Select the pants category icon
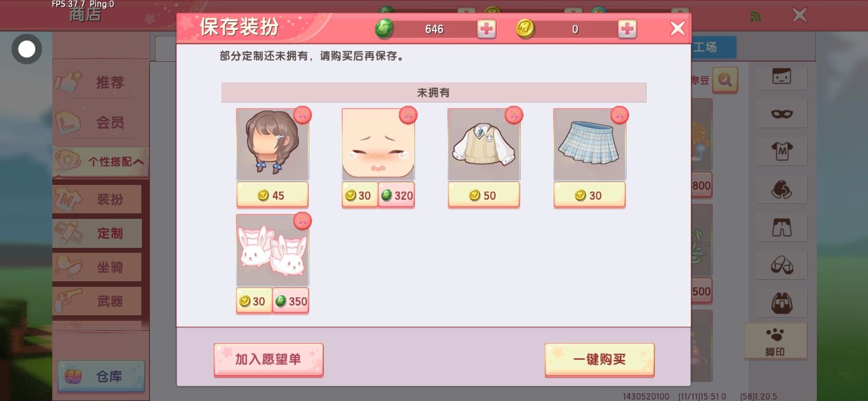Screen dimensions: 868x401 pyautogui.click(x=782, y=227)
